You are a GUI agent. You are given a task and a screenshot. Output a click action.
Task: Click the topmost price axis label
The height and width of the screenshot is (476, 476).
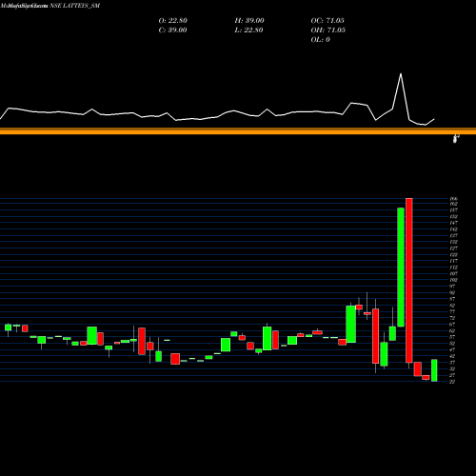pyautogui.click(x=453, y=199)
